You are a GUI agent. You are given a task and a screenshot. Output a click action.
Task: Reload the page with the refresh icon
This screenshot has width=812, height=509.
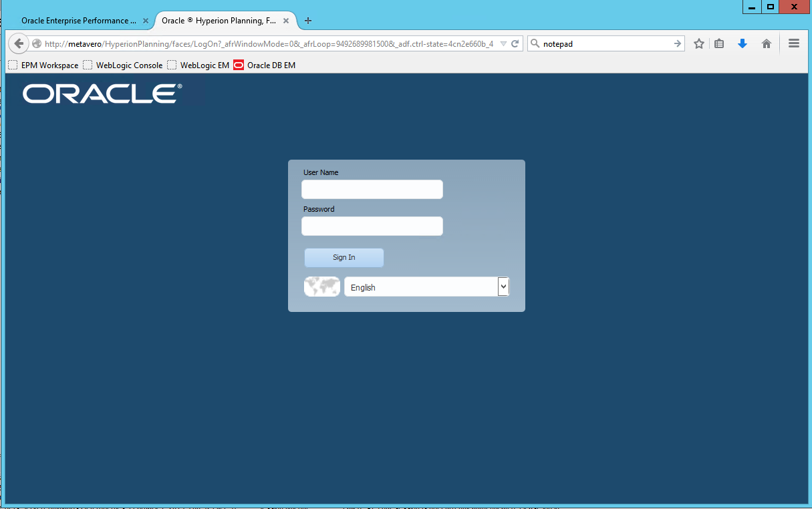pos(515,43)
